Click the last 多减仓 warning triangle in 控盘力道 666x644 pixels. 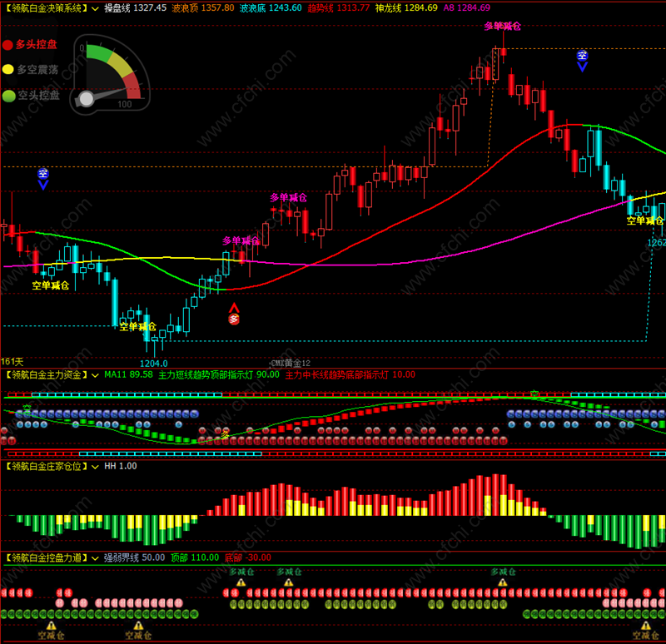point(503,582)
